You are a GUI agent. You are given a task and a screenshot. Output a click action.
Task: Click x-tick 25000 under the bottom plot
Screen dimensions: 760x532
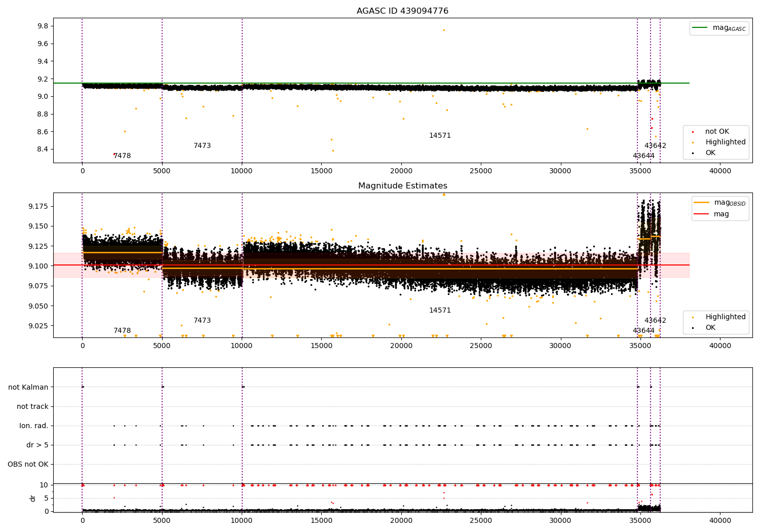[481, 520]
